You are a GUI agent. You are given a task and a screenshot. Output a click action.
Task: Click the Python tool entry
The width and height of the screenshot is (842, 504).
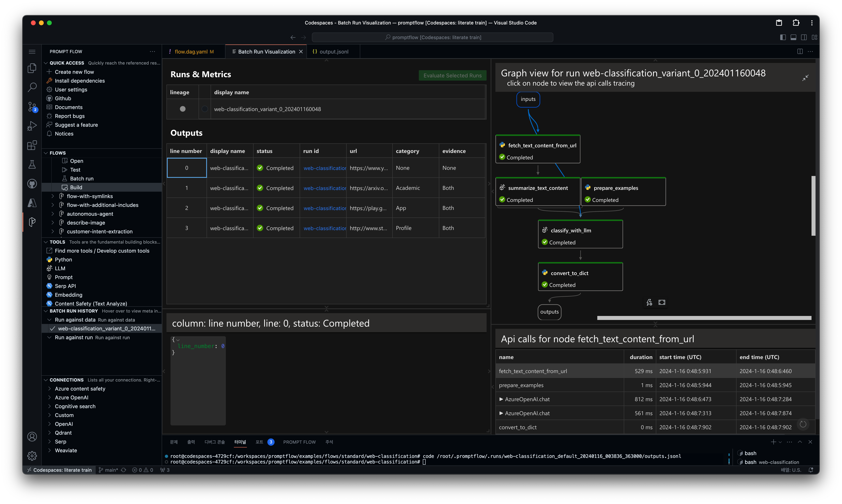coord(63,259)
